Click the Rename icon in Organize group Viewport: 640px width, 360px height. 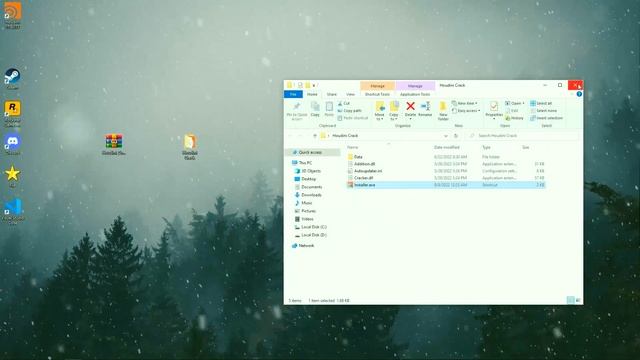tap(425, 107)
